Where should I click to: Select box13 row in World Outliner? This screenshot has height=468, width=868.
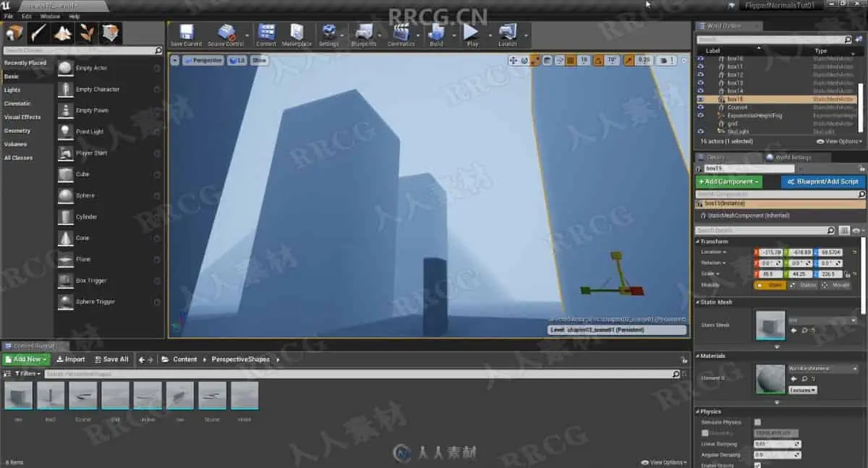(x=778, y=82)
